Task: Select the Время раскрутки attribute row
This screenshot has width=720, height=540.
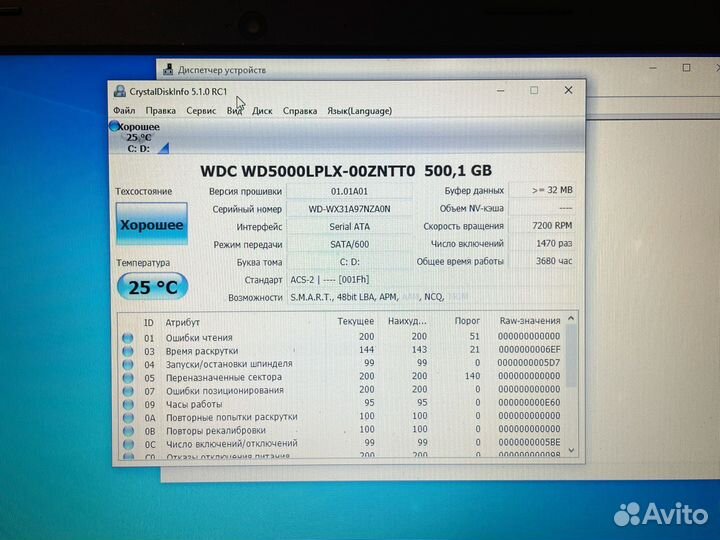Action: pyautogui.click(x=341, y=351)
